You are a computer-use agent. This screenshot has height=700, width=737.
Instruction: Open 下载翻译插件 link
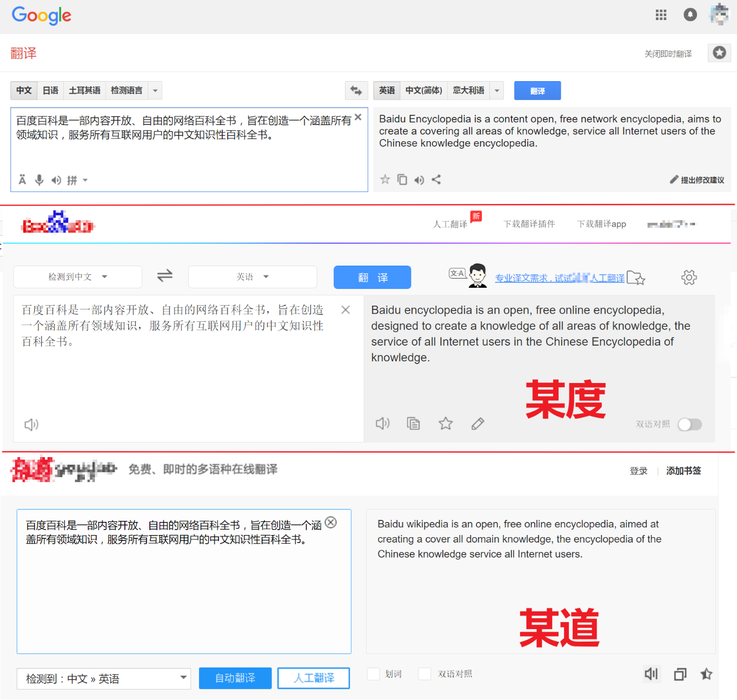[x=529, y=224]
